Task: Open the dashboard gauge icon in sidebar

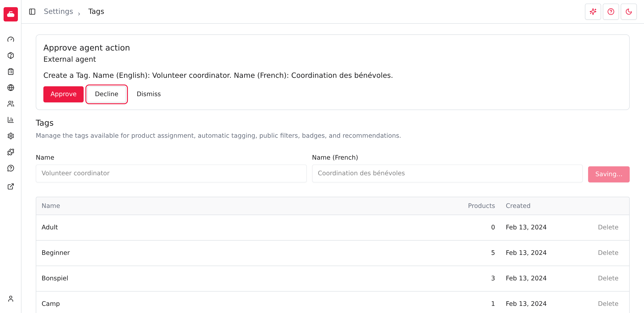Action: (x=11, y=40)
